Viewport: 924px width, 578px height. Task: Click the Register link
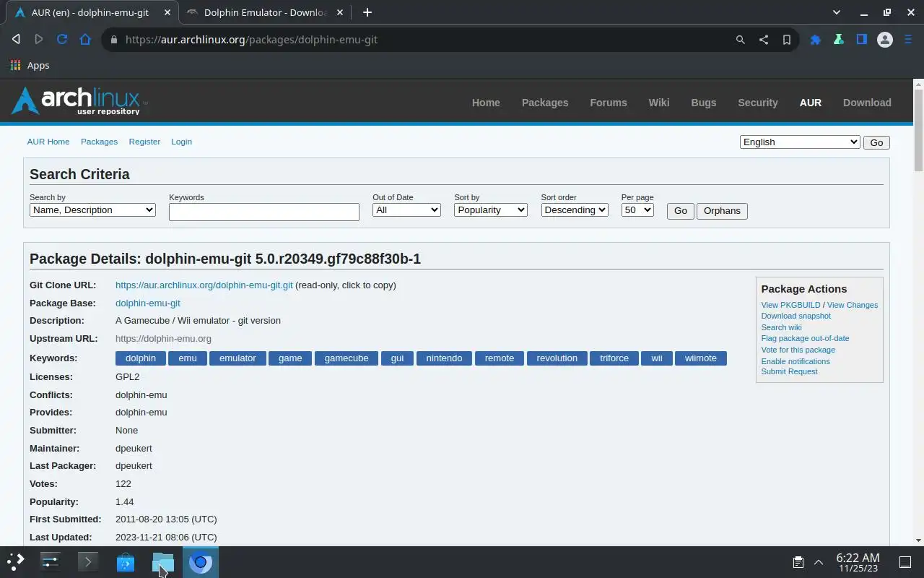pos(144,142)
